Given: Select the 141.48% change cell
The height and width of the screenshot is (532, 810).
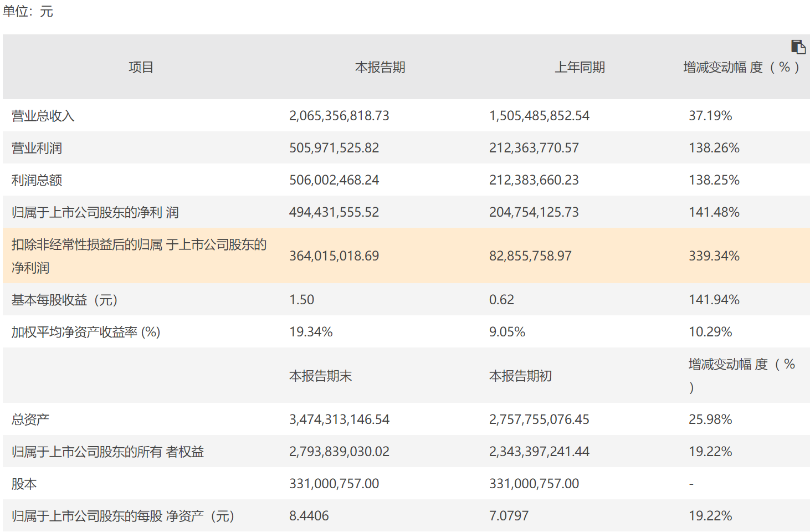Looking at the screenshot, I should 714,212.
